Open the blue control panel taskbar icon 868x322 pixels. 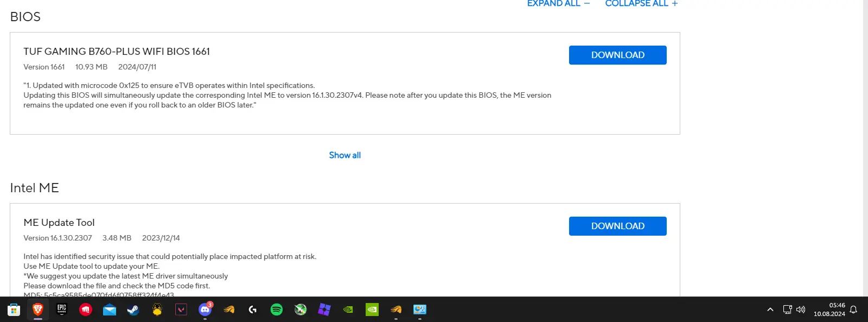tap(420, 310)
